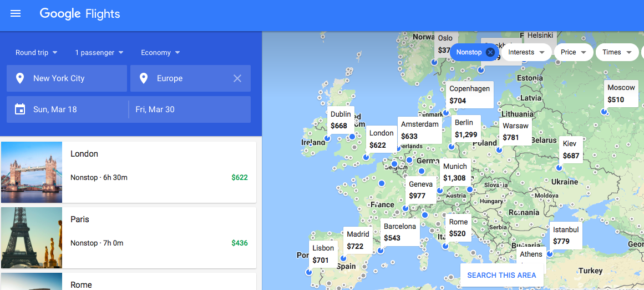This screenshot has width=644, height=290.
Task: Click the Rome blue map marker
Action: 445,246
